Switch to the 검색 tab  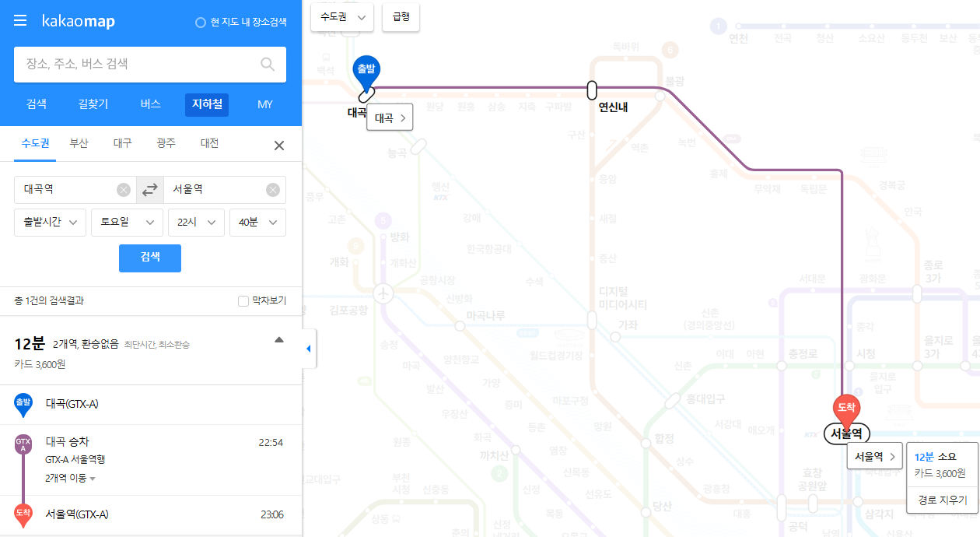tap(37, 104)
